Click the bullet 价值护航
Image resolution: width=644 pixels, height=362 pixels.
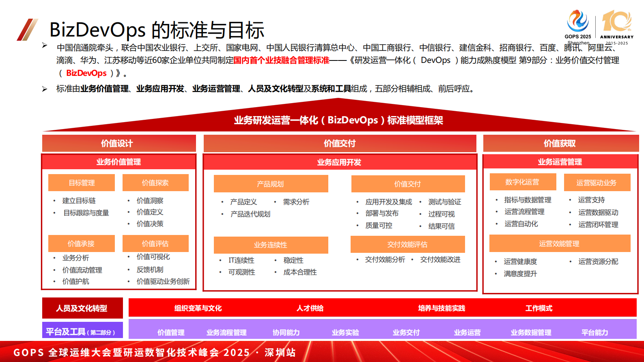tap(76, 281)
